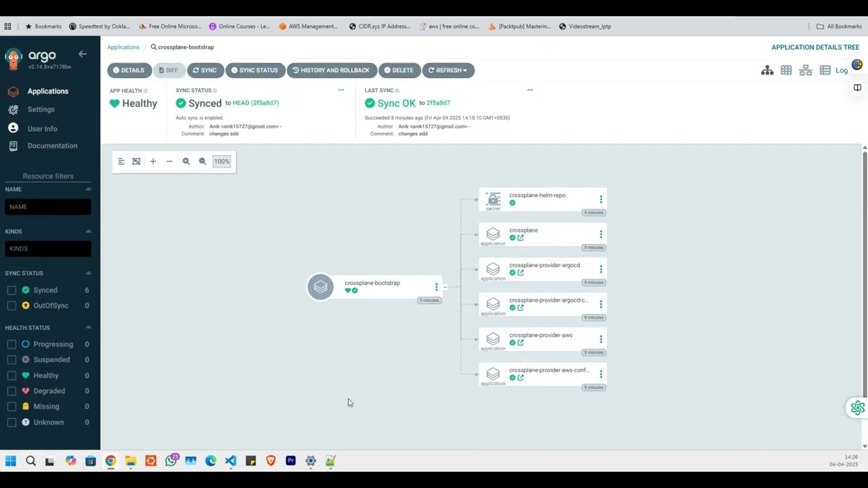This screenshot has height=488, width=868.
Task: Click the Delete application button
Action: tap(399, 70)
